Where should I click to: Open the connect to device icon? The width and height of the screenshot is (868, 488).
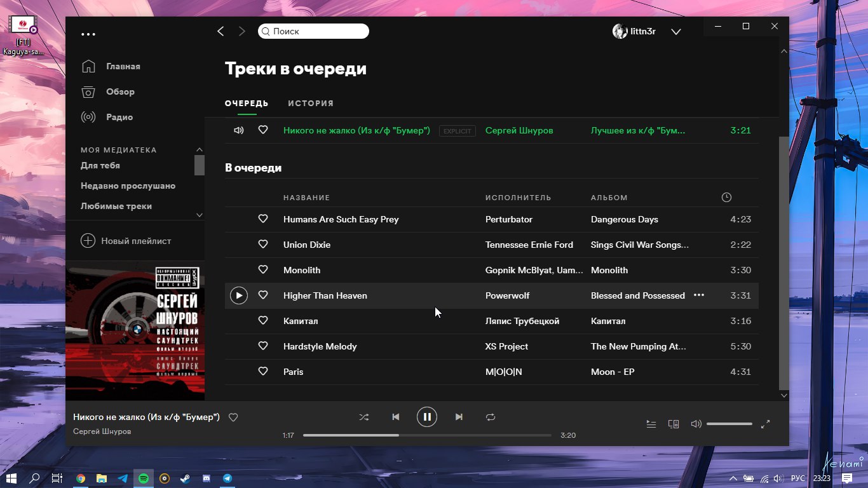pyautogui.click(x=674, y=424)
